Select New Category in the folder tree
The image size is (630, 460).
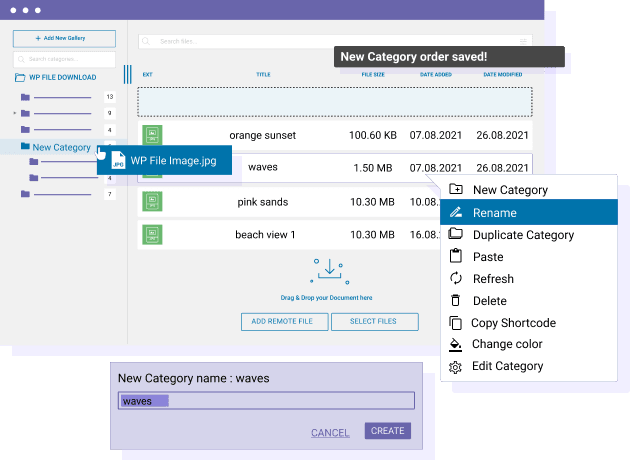(x=61, y=147)
